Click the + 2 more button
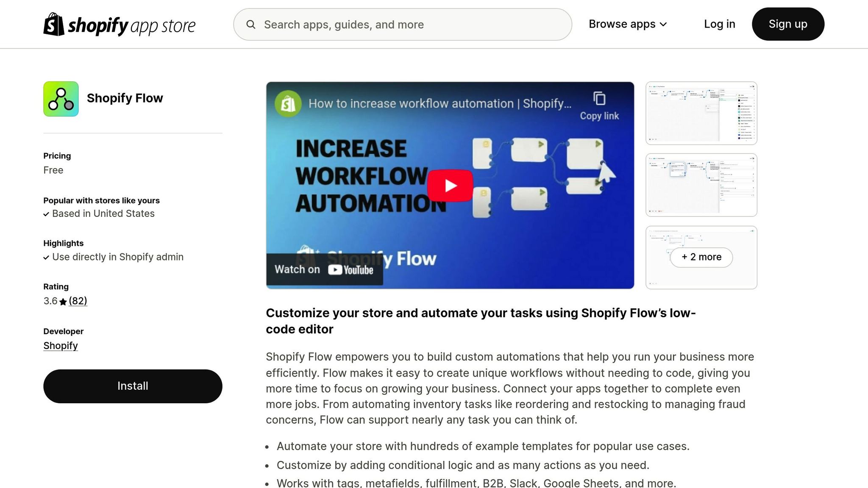 coord(701,257)
